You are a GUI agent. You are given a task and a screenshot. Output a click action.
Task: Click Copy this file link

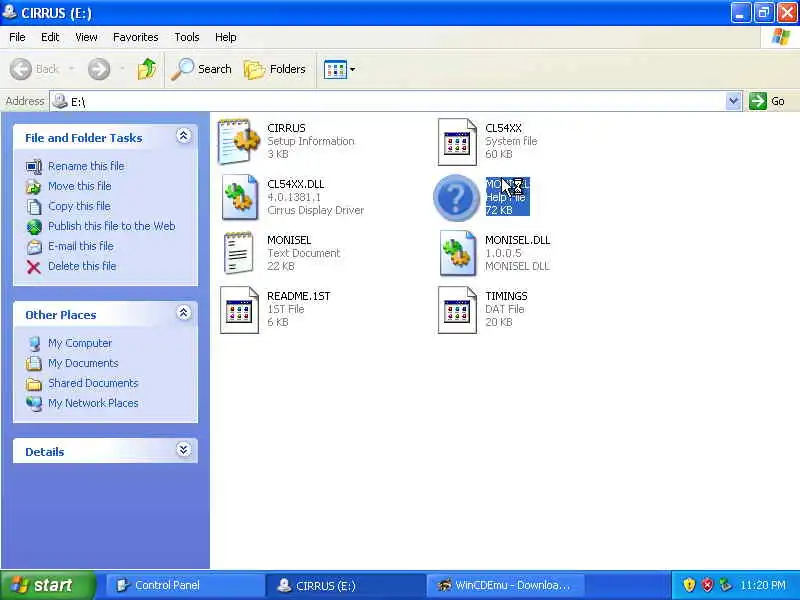[x=79, y=206]
